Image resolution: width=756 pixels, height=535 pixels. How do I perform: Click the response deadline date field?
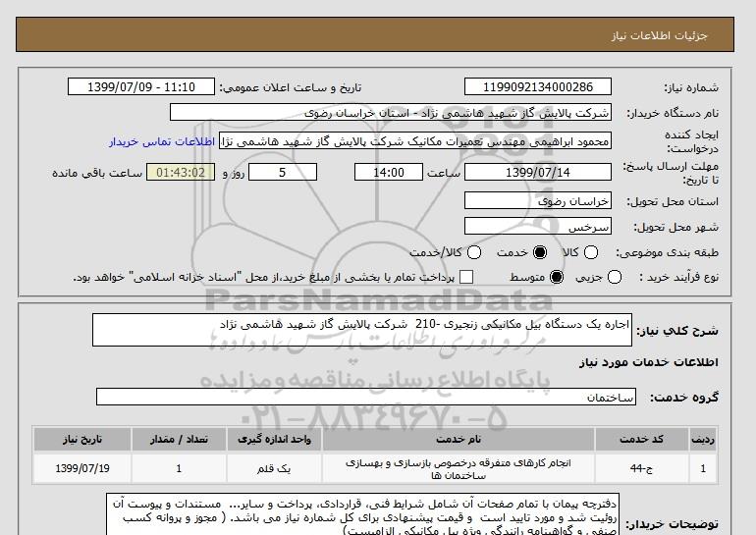point(538,172)
